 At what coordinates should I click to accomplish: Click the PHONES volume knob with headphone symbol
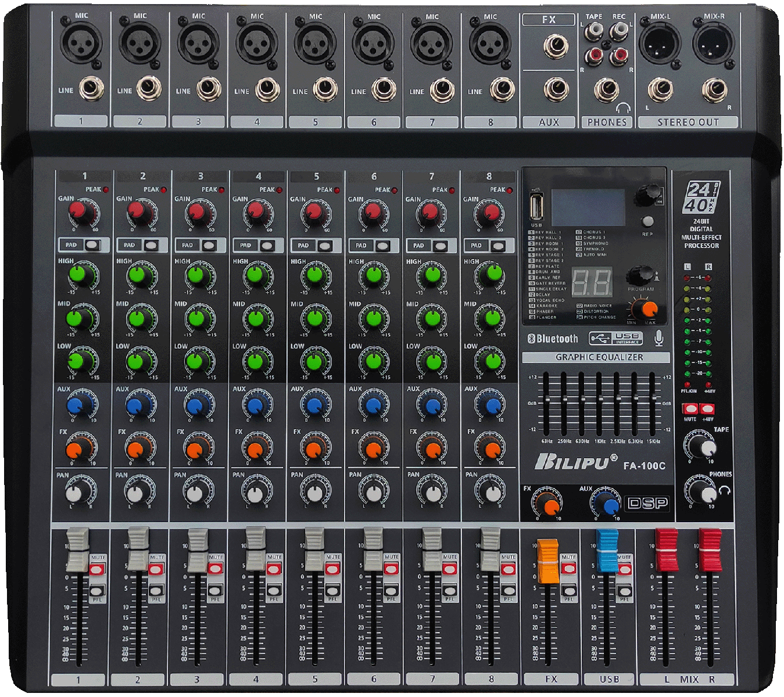coord(706,493)
